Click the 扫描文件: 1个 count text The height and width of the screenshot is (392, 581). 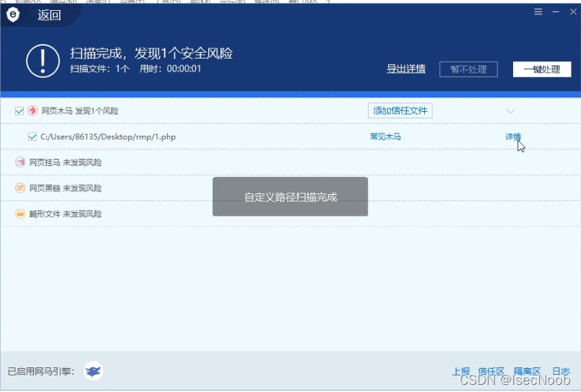(100, 69)
